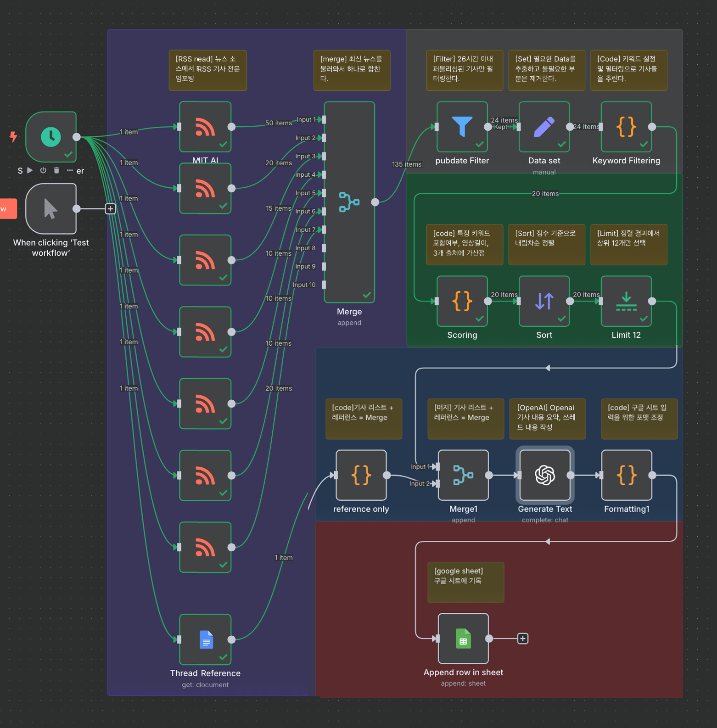Select the Schedule Trigger clock node
The width and height of the screenshot is (717, 728).
click(51, 137)
